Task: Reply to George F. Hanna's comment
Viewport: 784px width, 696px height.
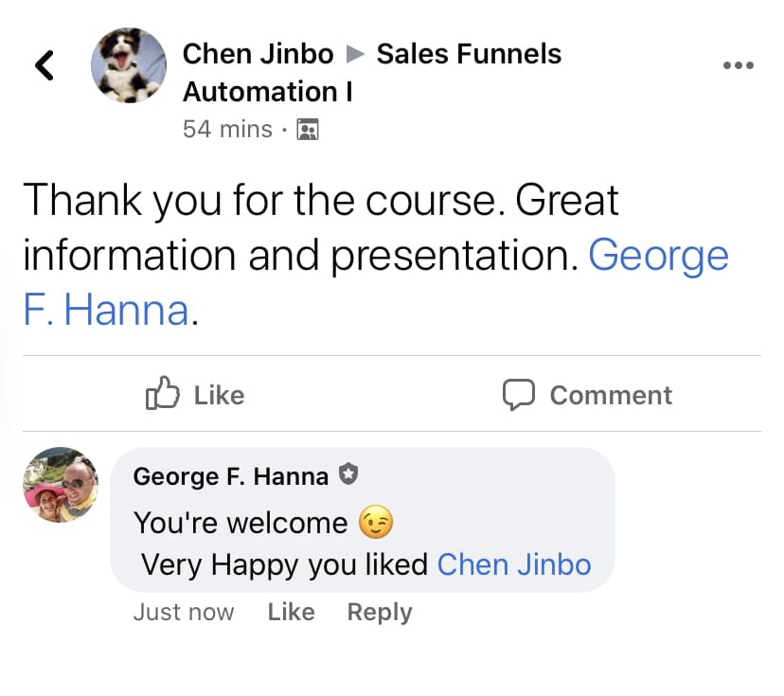Action: pyautogui.click(x=380, y=613)
